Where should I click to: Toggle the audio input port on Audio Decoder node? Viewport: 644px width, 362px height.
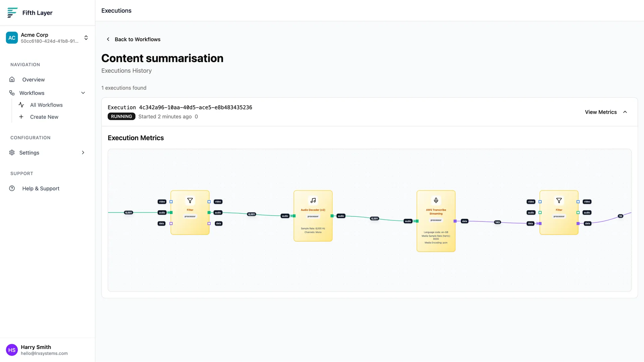(293, 216)
